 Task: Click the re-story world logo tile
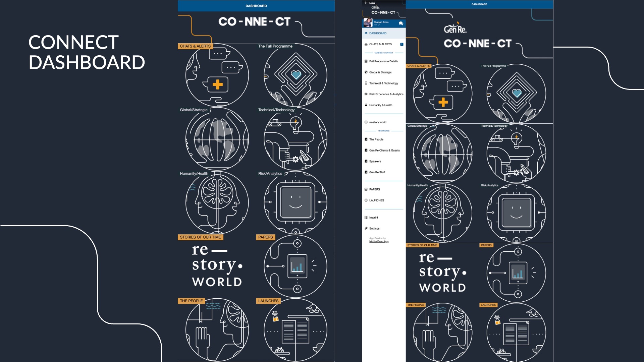(x=217, y=266)
